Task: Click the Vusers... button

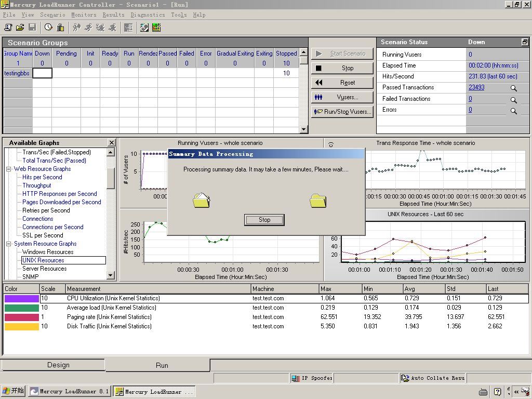Action: [342, 97]
